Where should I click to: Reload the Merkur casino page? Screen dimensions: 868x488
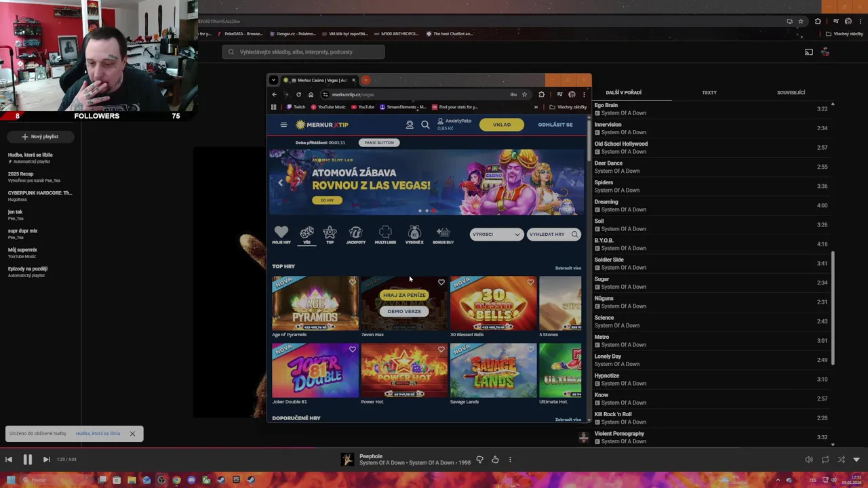[x=298, y=94]
